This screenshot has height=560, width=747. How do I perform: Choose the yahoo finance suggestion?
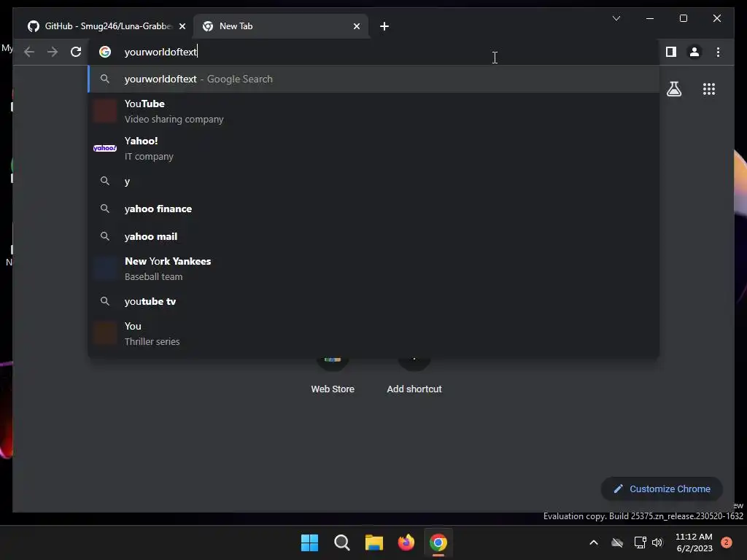pyautogui.click(x=374, y=209)
